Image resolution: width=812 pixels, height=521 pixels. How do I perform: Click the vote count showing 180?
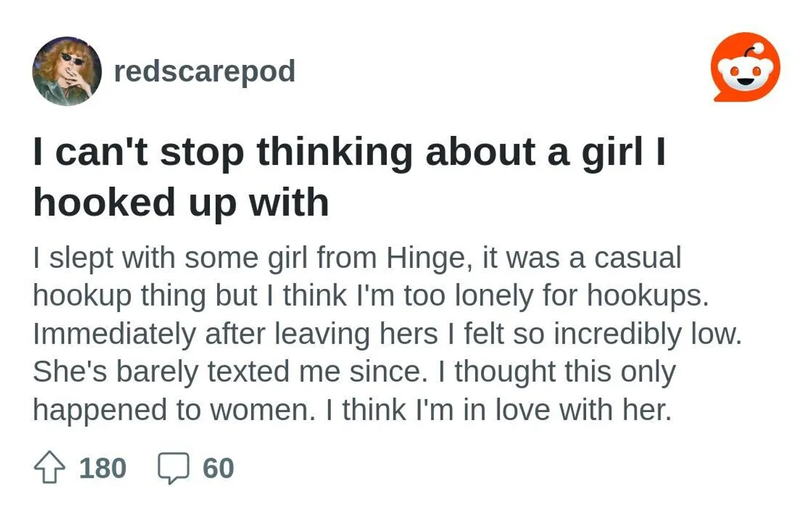coord(101,467)
